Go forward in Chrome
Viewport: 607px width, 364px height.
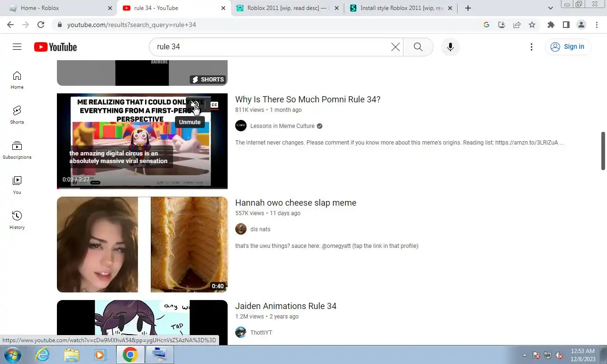pos(26,25)
